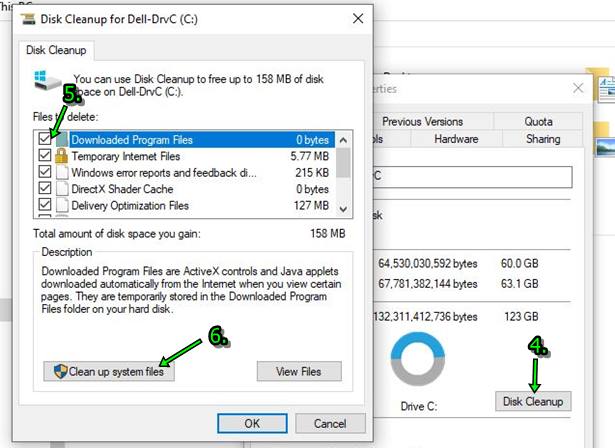
Task: Select the Temporary Internet Files row text
Action: pyautogui.click(x=126, y=157)
